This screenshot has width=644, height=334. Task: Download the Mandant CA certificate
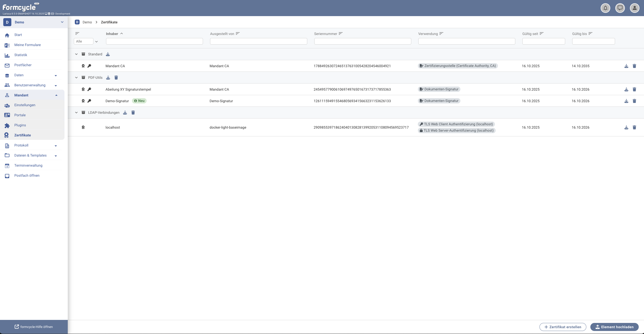(x=626, y=66)
